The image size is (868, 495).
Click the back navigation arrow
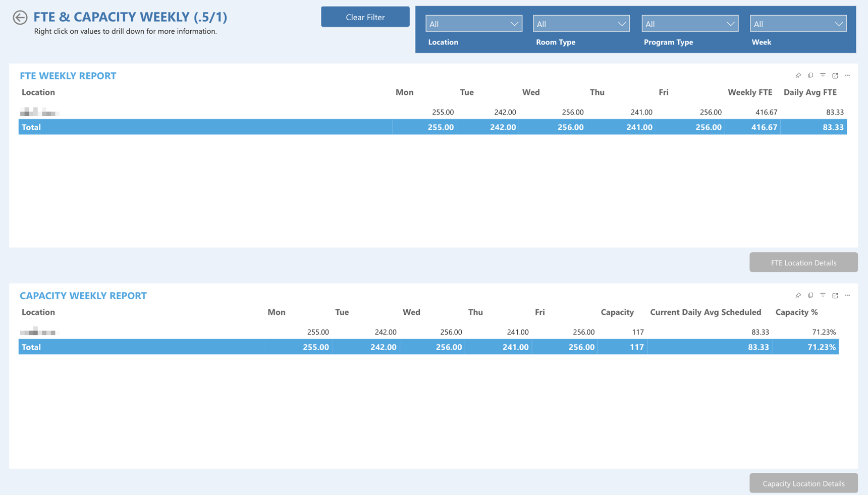click(20, 17)
